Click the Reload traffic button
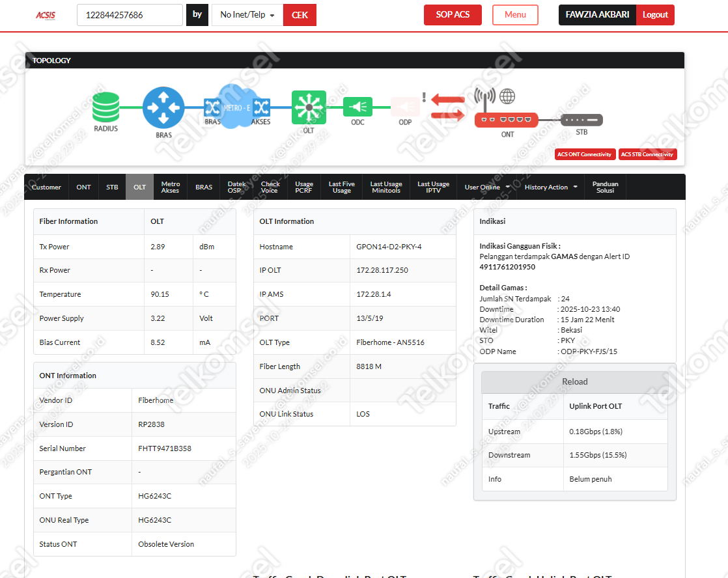The height and width of the screenshot is (578, 728). point(575,381)
